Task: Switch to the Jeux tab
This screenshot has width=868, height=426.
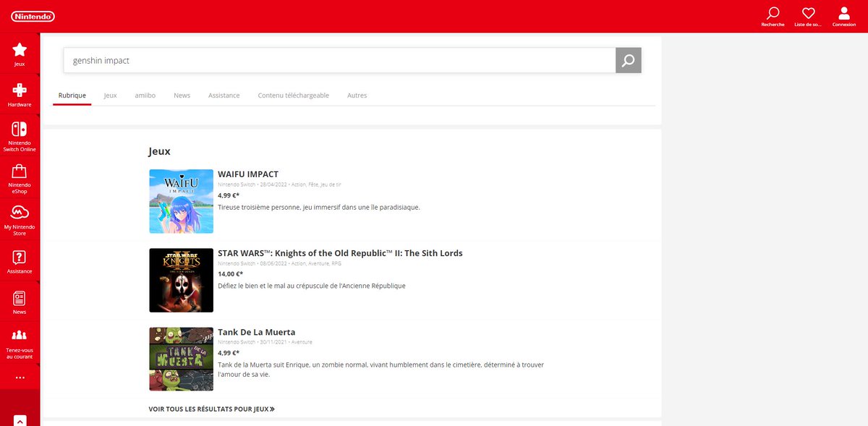Action: (110, 95)
